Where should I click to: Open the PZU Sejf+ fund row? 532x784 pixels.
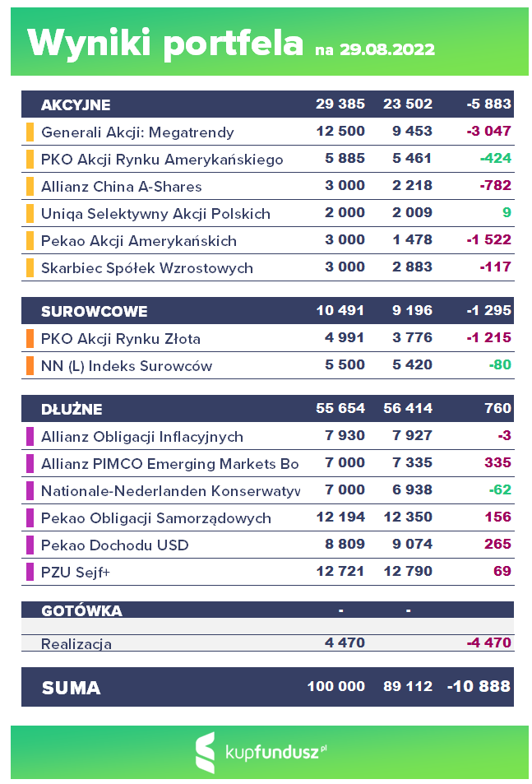click(x=268, y=572)
